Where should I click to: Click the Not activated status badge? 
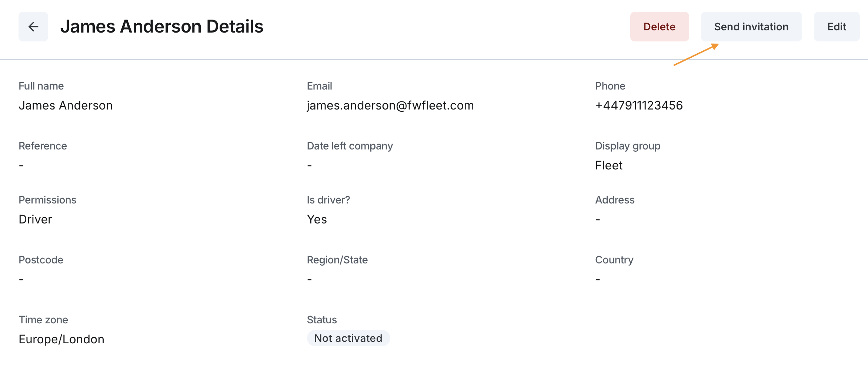point(348,338)
